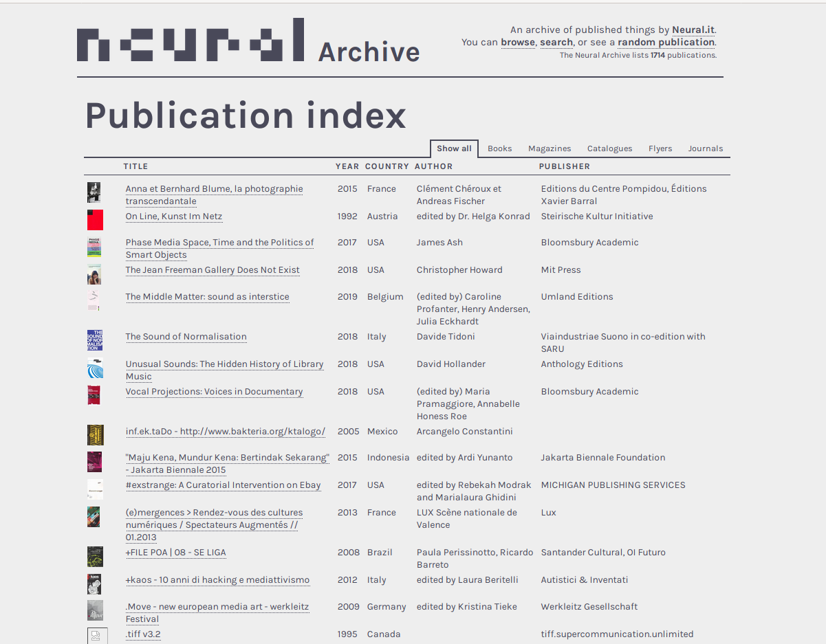
Task: Open thumbnail for Phase Media Space
Action: pyautogui.click(x=94, y=247)
